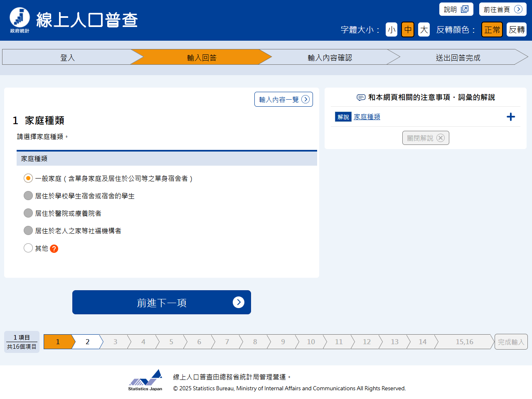Set font size to large (大)
This screenshot has width=532, height=399.
[424, 29]
